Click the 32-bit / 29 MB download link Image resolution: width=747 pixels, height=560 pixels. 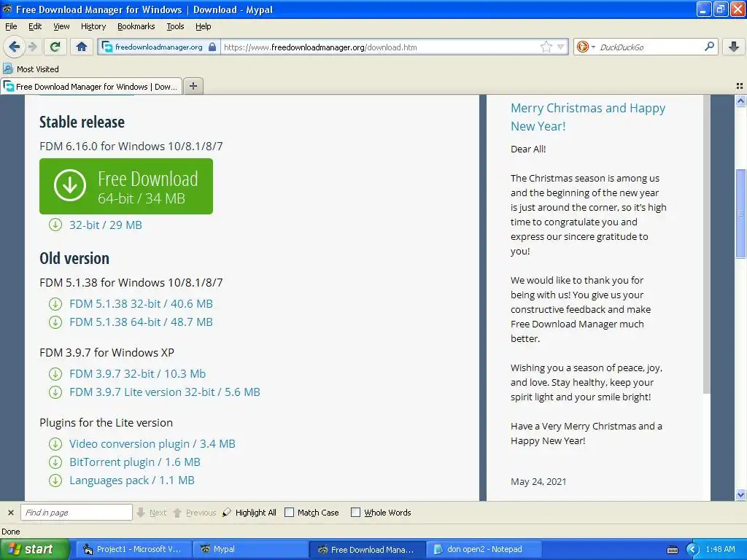106,225
